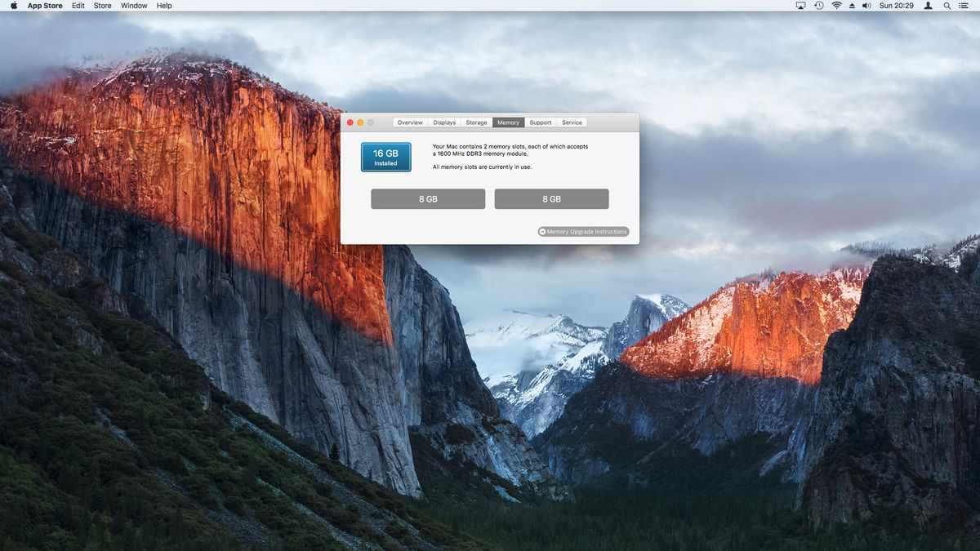
Task: Click the Eject icon in the menu bar
Action: [852, 6]
